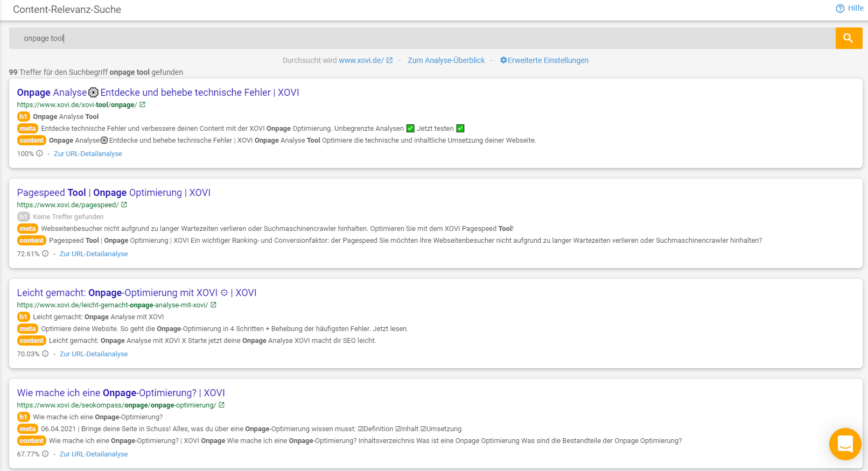Open the Hilfe help icon

(x=840, y=9)
